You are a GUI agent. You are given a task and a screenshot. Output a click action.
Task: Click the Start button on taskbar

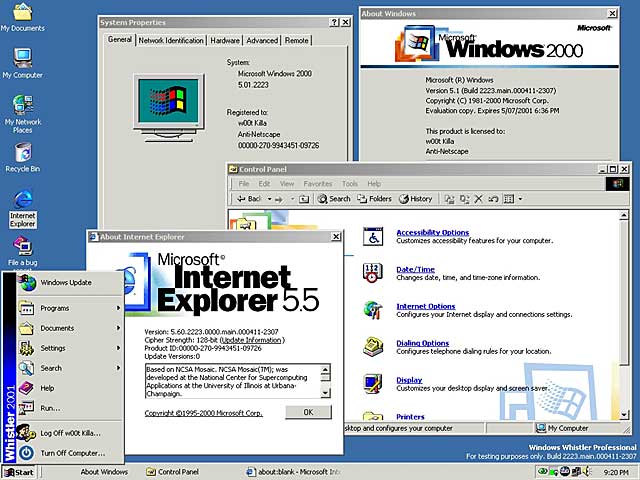19,472
